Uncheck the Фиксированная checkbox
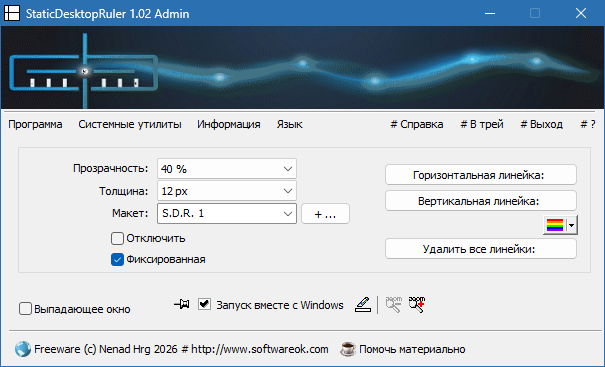Image resolution: width=605 pixels, height=367 pixels. 117,259
